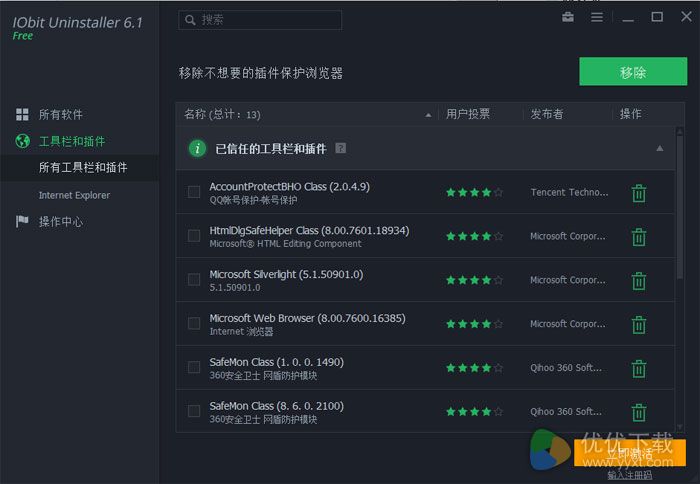The image size is (700, 484).
Task: Click the star rating of AccountProtectBHO Class
Action: pyautogui.click(x=475, y=192)
